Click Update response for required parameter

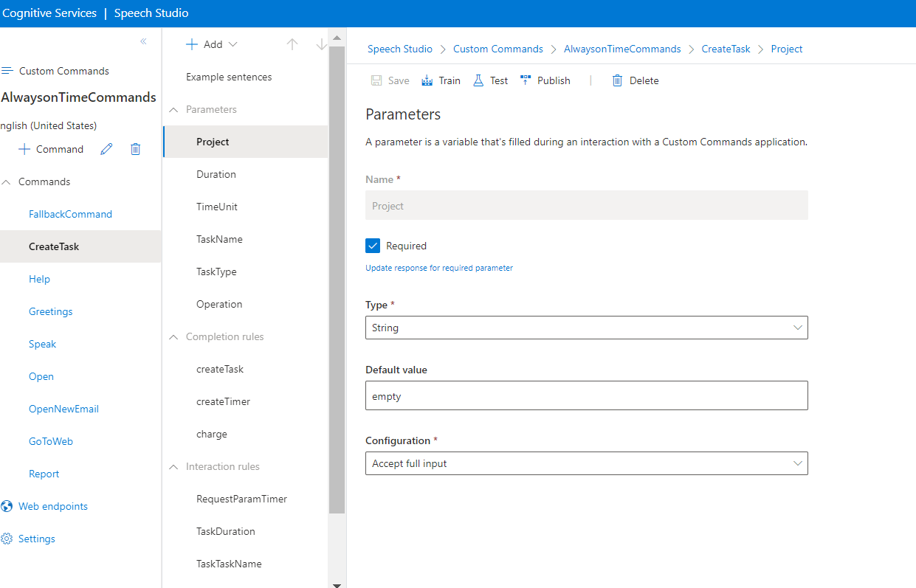[438, 268]
